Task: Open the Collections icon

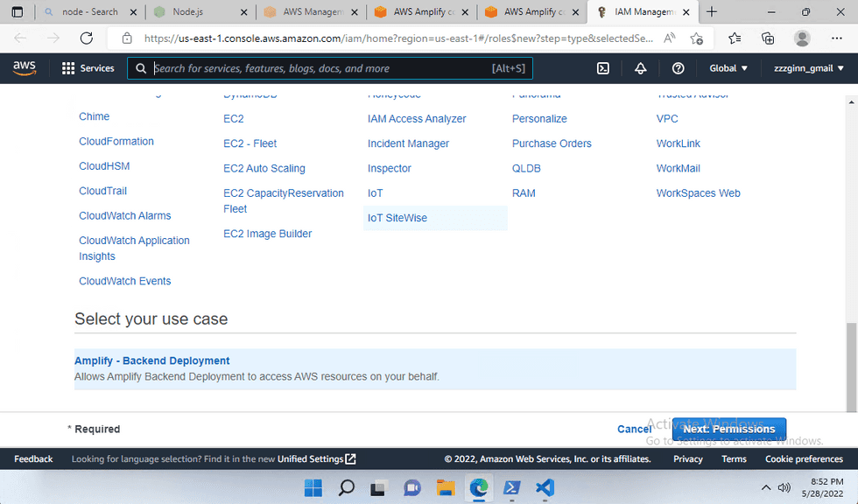Action: 768,38
